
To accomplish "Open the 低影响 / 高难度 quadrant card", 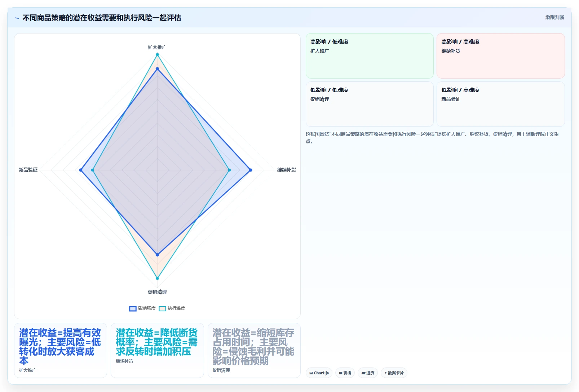I will click(x=500, y=104).
